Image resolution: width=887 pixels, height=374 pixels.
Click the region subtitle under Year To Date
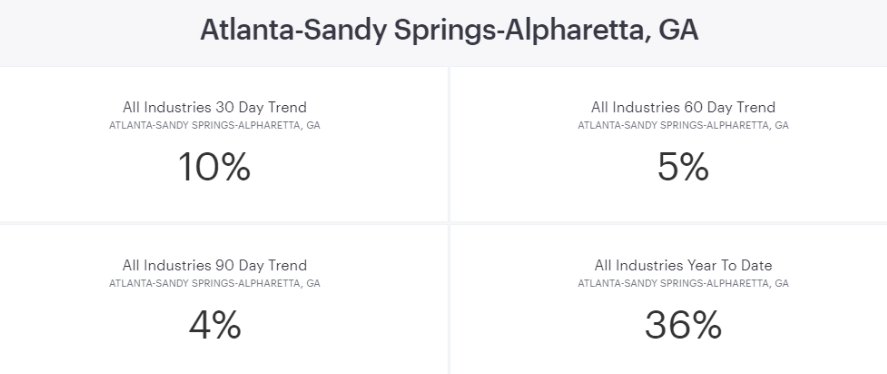point(683,283)
